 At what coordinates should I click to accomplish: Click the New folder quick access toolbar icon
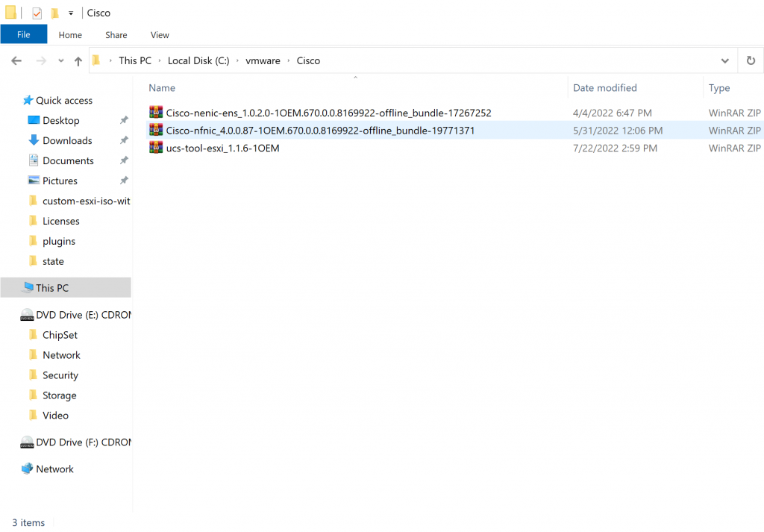pyautogui.click(x=55, y=13)
